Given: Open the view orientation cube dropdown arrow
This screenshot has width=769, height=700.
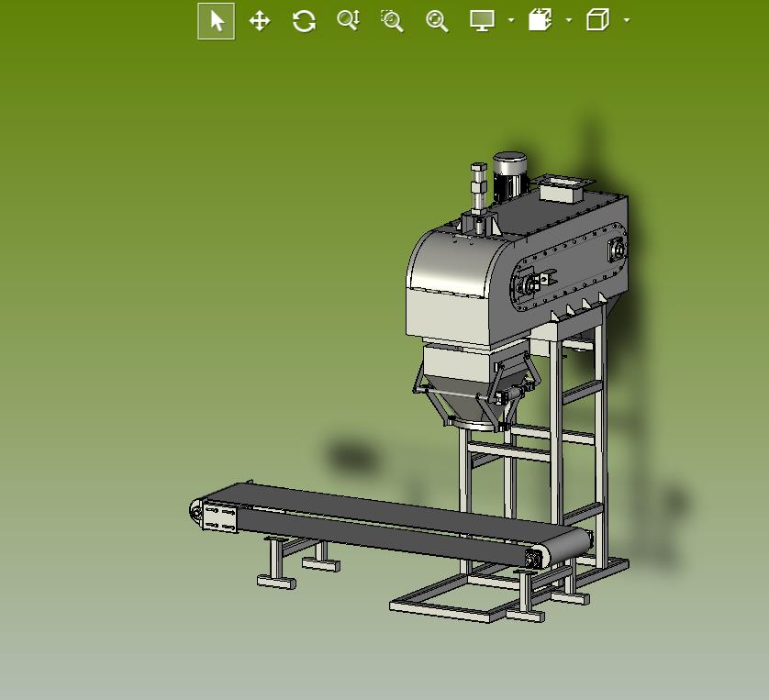Looking at the screenshot, I should (627, 20).
